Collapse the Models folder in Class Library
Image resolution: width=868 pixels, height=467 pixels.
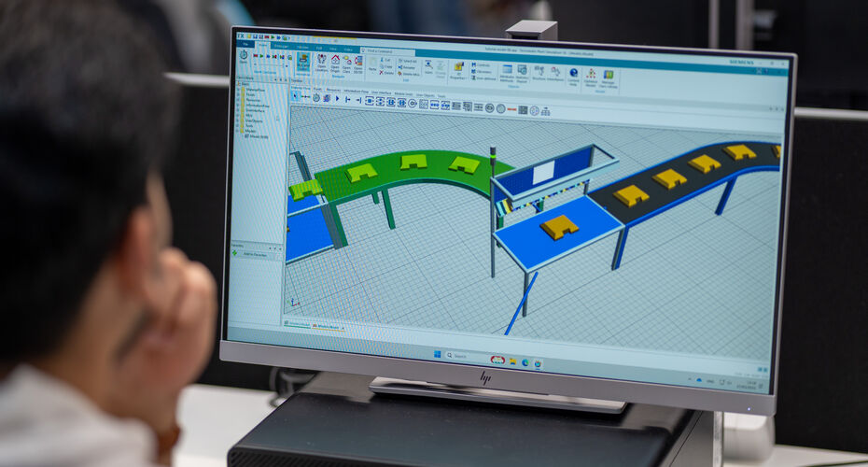[238, 131]
